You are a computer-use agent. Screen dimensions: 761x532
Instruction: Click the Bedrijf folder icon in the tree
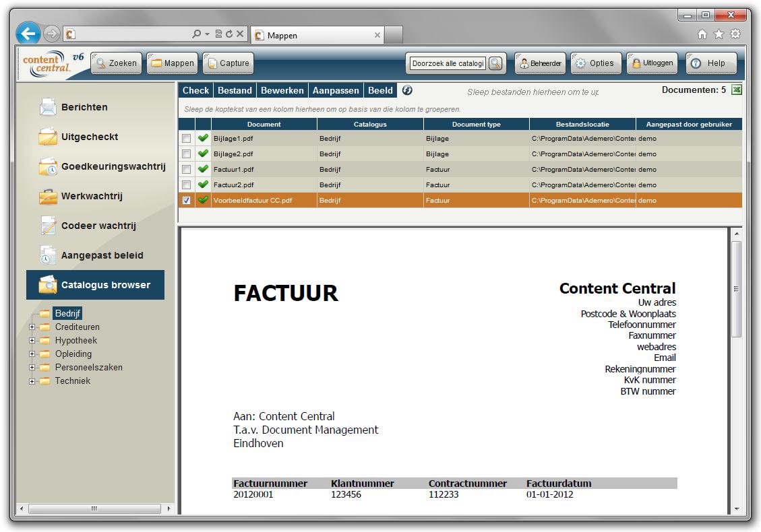click(44, 313)
